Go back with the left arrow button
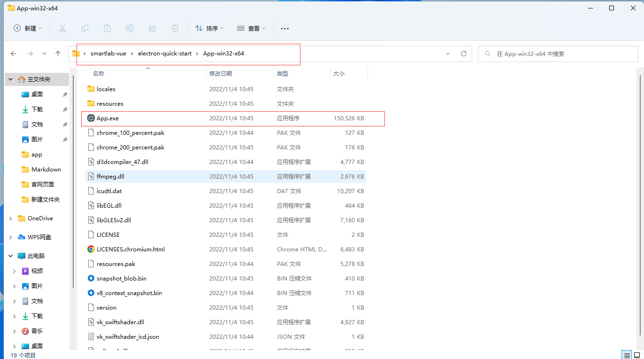This screenshot has width=644, height=359. 14,54
